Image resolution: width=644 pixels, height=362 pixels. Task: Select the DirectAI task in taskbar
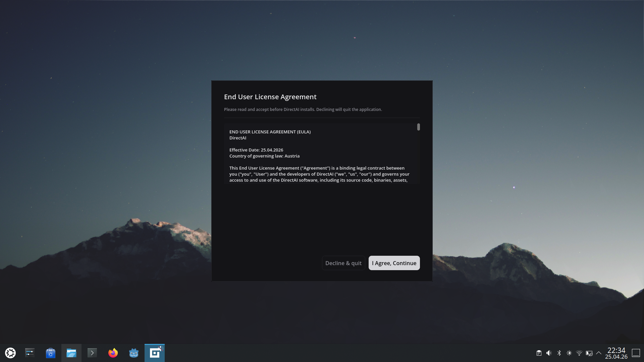[x=154, y=354]
